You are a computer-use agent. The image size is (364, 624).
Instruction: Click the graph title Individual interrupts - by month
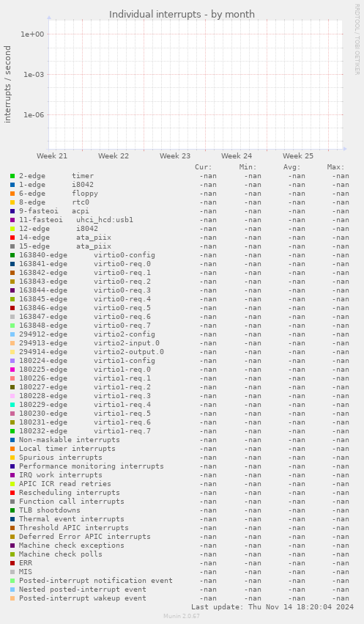(182, 15)
